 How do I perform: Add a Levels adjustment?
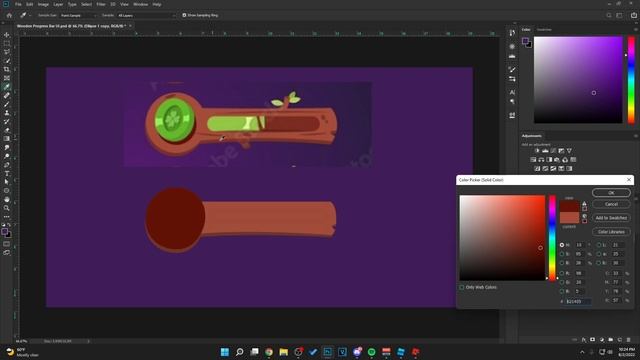545,151
